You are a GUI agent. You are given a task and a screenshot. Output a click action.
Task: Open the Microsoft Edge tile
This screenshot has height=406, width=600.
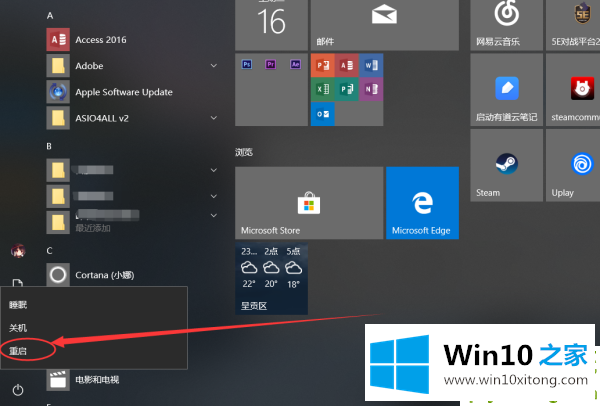422,204
